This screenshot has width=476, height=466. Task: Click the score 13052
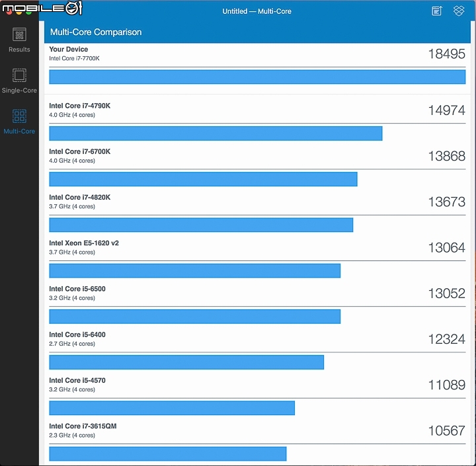coord(446,293)
